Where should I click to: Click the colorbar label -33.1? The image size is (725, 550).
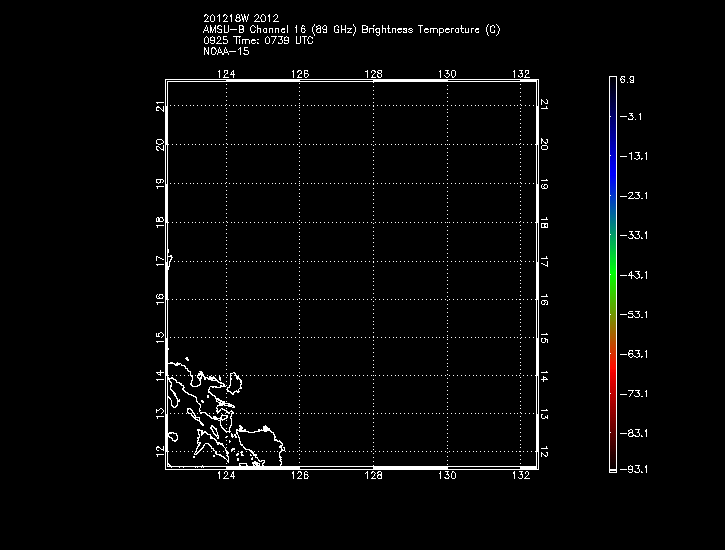tap(633, 236)
